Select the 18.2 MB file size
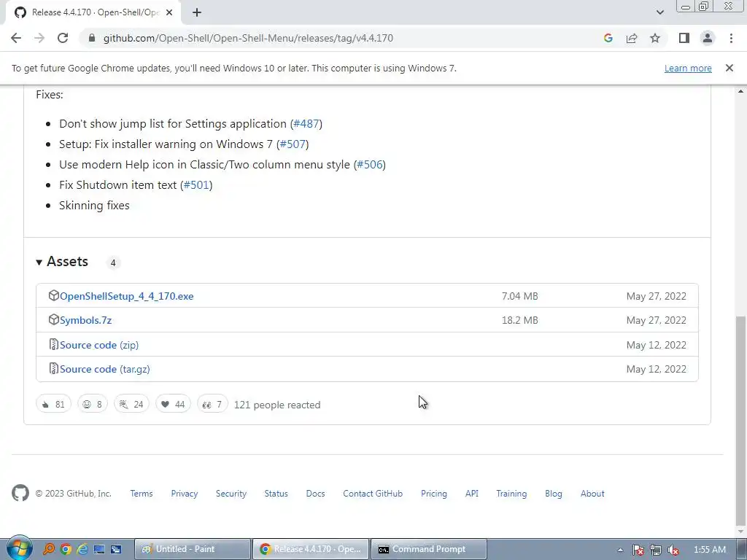This screenshot has height=560, width=747. coord(519,321)
